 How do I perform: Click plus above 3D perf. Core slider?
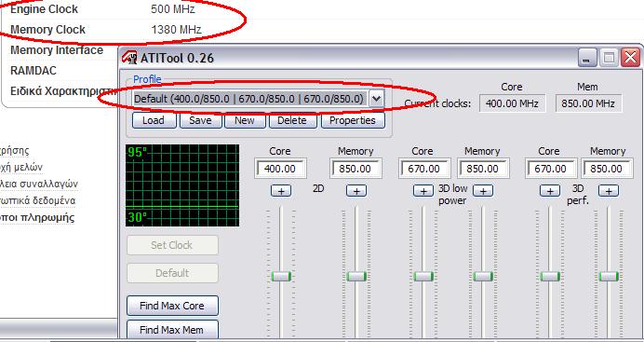549,191
